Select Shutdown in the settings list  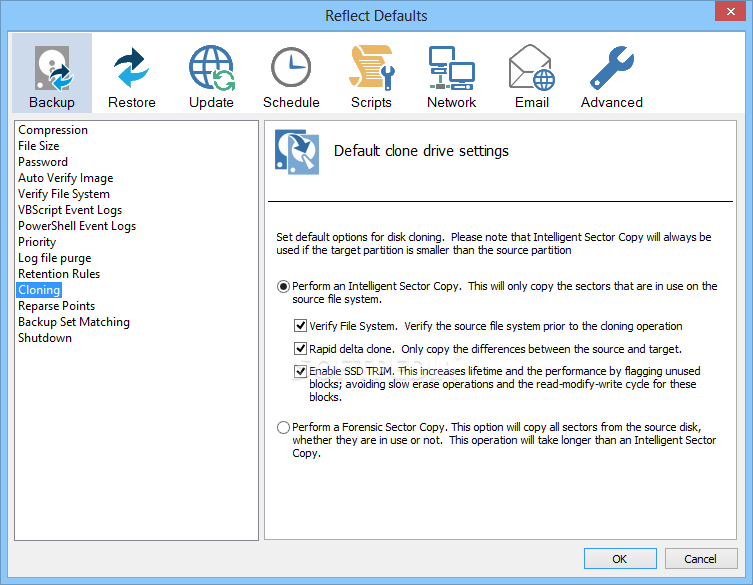(45, 338)
